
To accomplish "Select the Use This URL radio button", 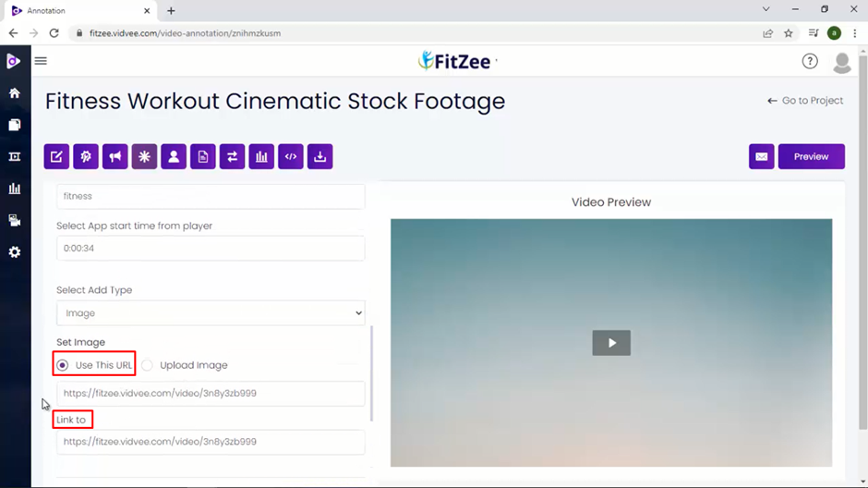I will tap(63, 365).
